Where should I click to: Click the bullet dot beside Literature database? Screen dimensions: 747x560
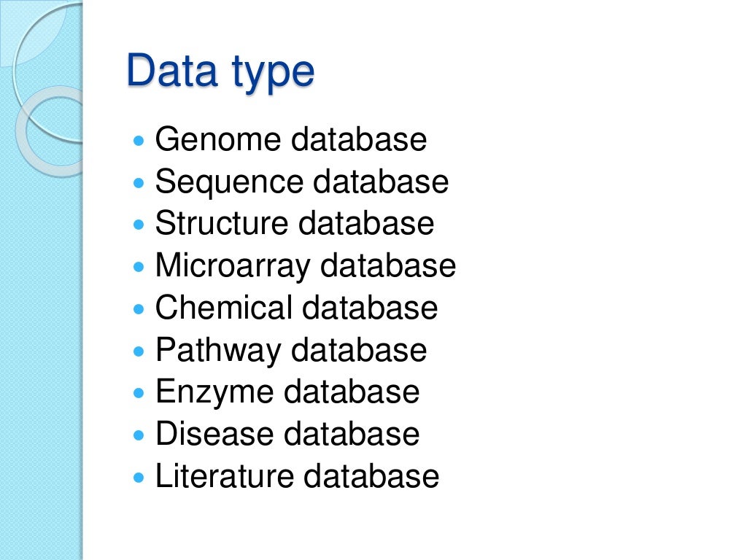coord(139,477)
